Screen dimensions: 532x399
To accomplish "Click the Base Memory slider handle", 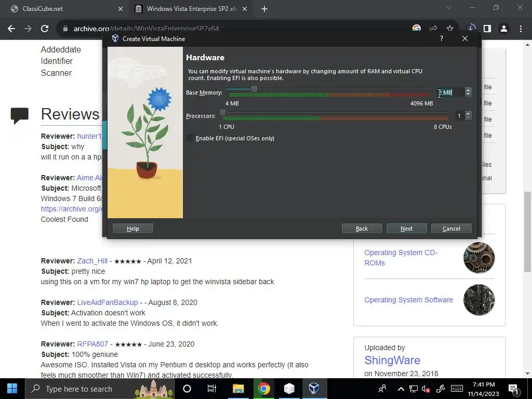I will [254, 89].
